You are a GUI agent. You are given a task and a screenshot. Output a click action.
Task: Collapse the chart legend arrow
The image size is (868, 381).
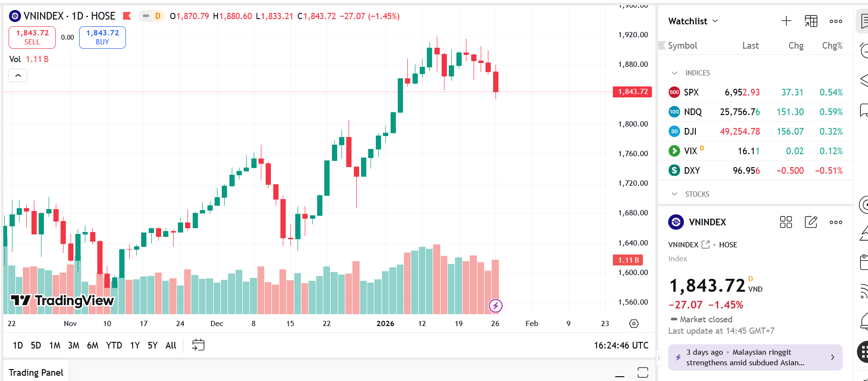click(x=18, y=75)
